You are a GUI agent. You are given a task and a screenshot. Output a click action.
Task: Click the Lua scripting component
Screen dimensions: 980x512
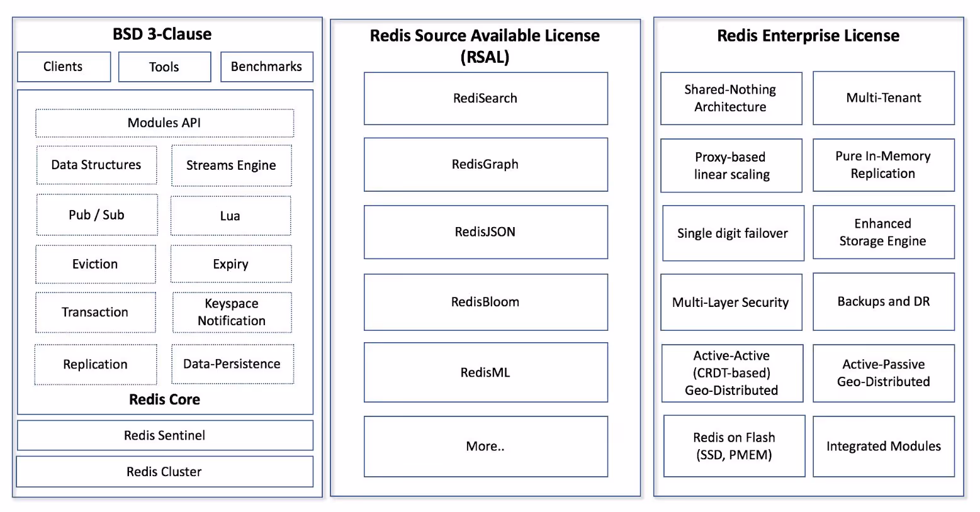230,216
